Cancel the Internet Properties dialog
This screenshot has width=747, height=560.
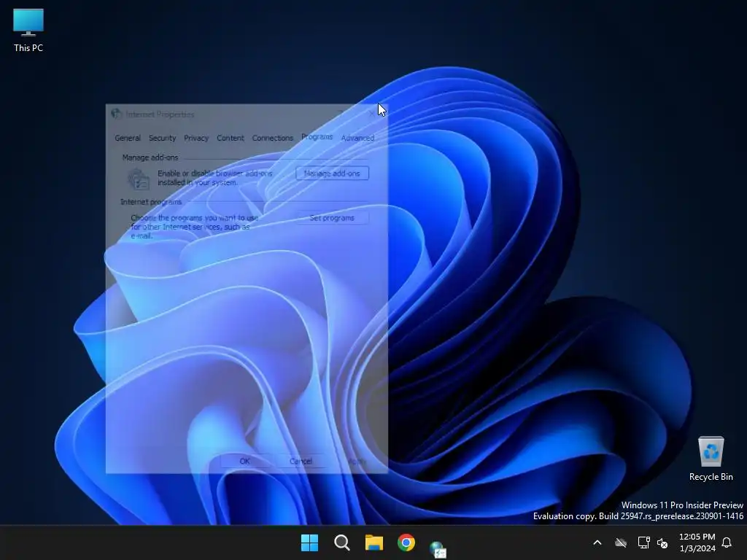click(x=301, y=461)
